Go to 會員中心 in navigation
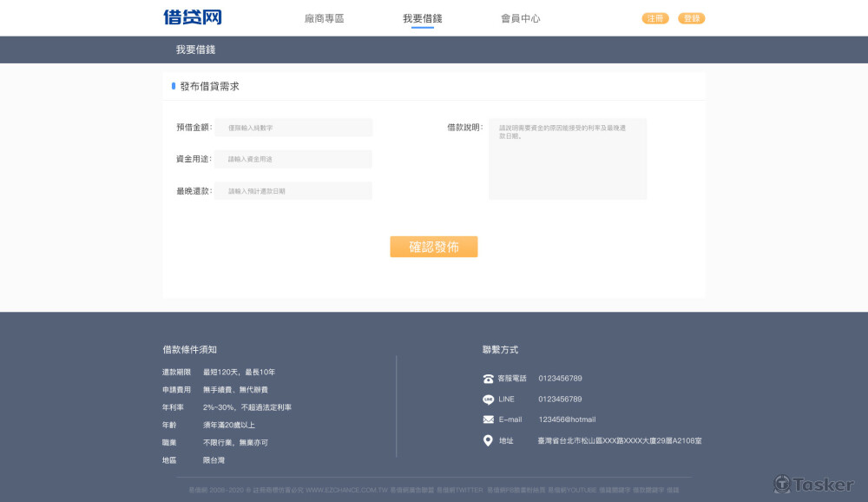This screenshot has height=502, width=868. point(520,18)
